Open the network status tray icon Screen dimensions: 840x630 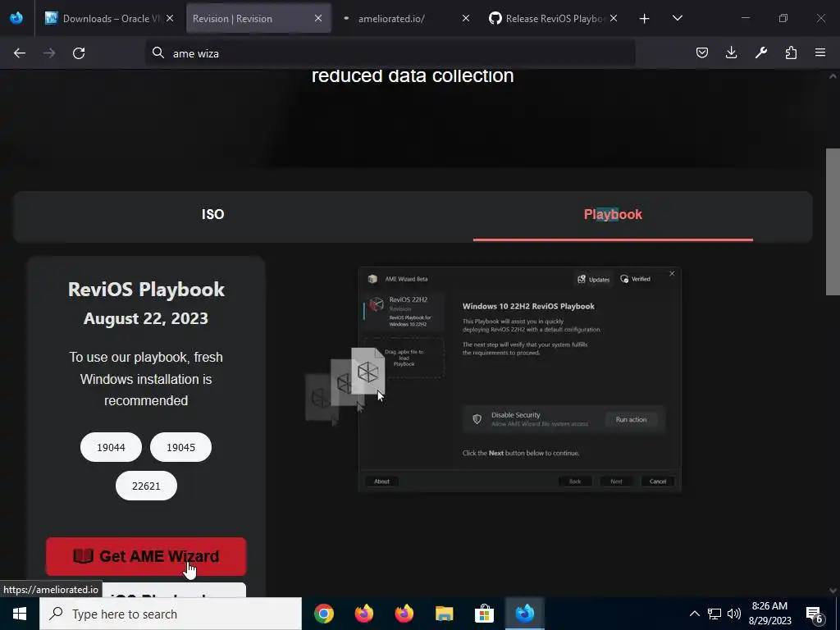(714, 614)
